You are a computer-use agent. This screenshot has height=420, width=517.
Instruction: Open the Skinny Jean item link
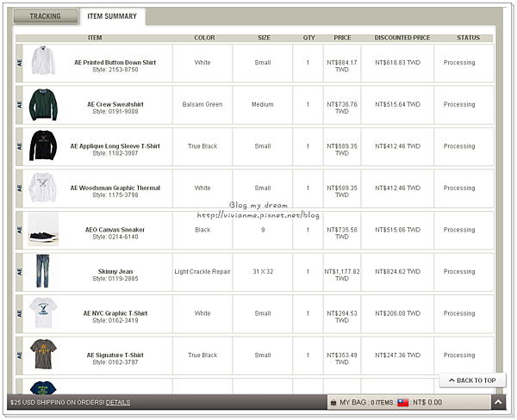coord(115,271)
